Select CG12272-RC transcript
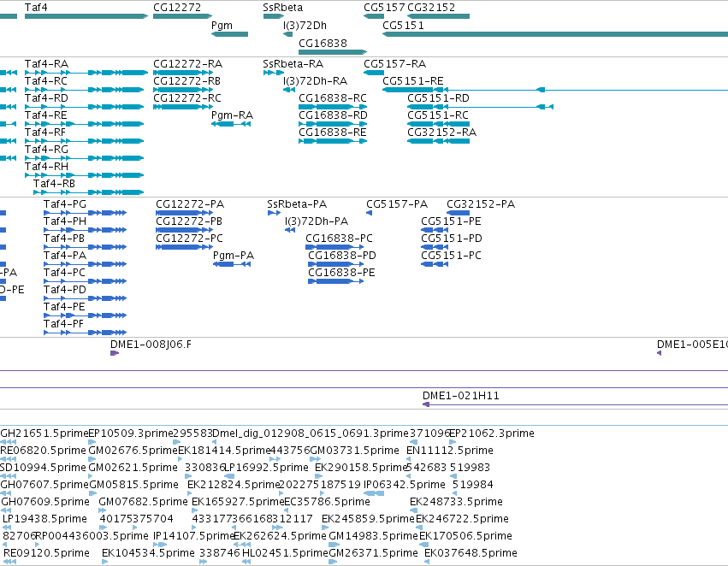Screen dimensions: 728x566 183,107
